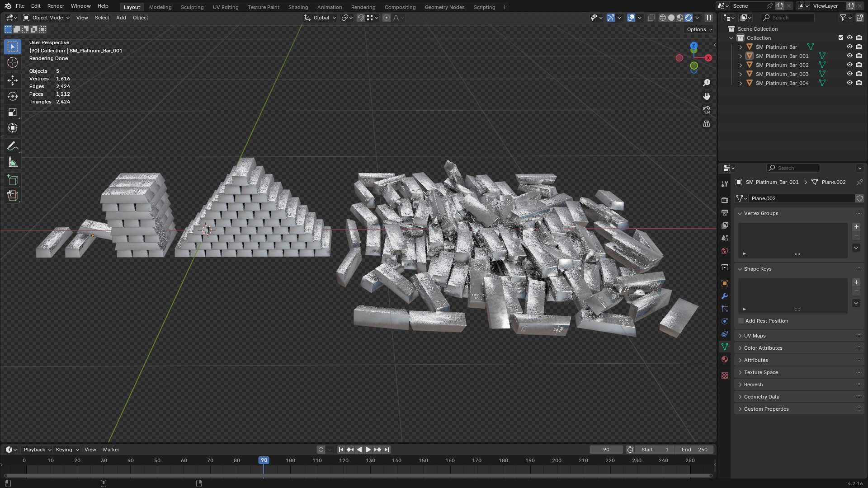
Task: Enable Add Rest Position checkbox
Action: [741, 321]
